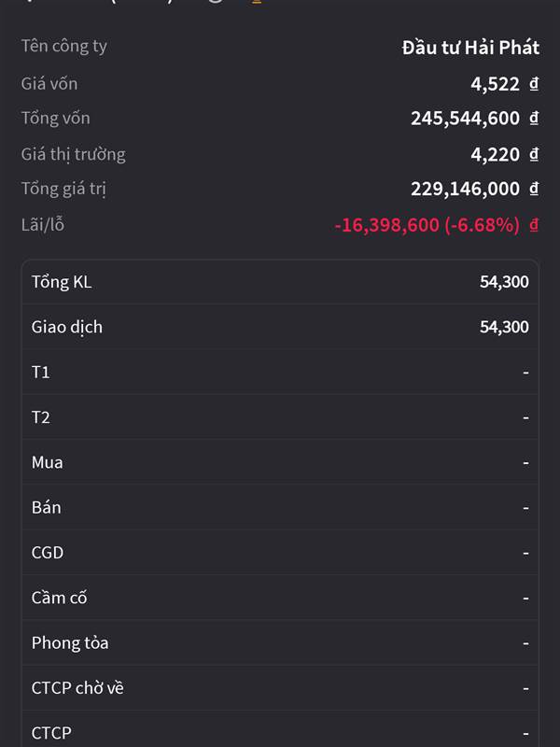
Task: Click the total value 229,146,000
Action: (x=465, y=189)
